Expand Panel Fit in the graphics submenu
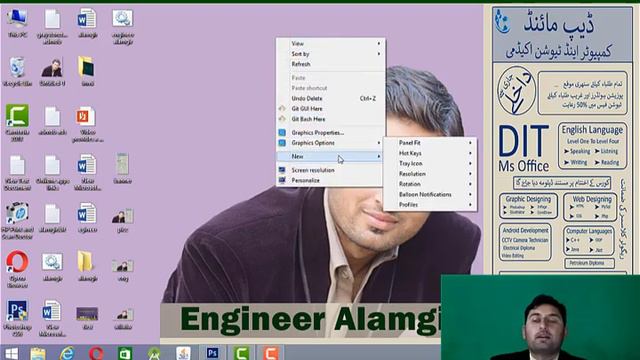 pyautogui.click(x=430, y=143)
